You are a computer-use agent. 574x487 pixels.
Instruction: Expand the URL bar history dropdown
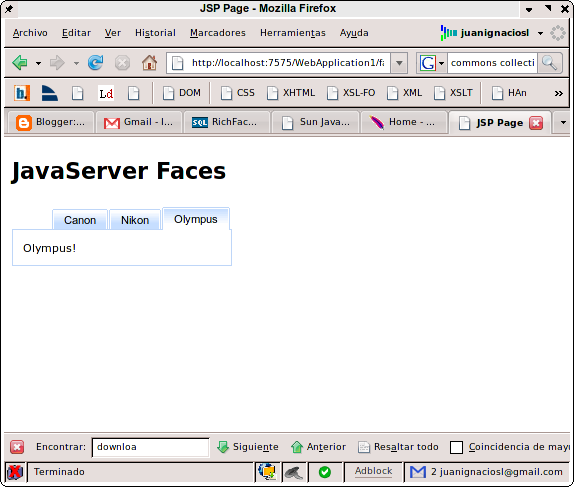[399, 63]
